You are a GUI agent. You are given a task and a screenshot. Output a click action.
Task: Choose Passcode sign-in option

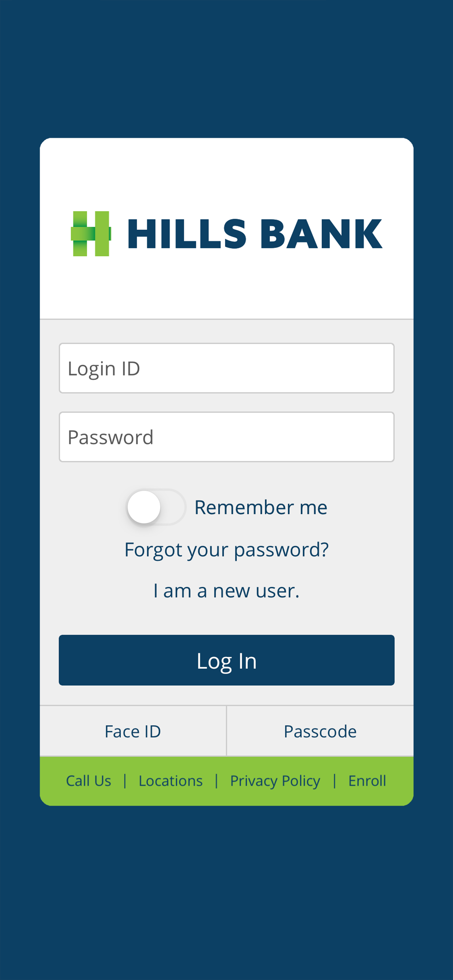click(320, 731)
